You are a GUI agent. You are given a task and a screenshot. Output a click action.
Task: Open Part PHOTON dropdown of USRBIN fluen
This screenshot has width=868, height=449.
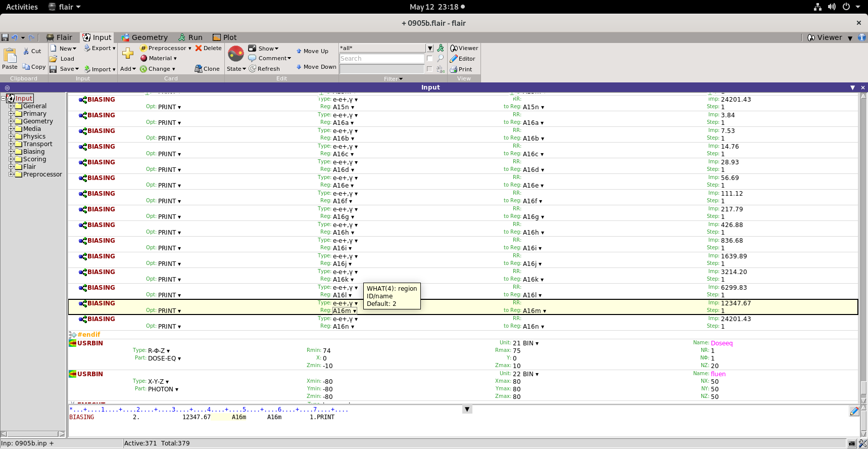coord(163,389)
